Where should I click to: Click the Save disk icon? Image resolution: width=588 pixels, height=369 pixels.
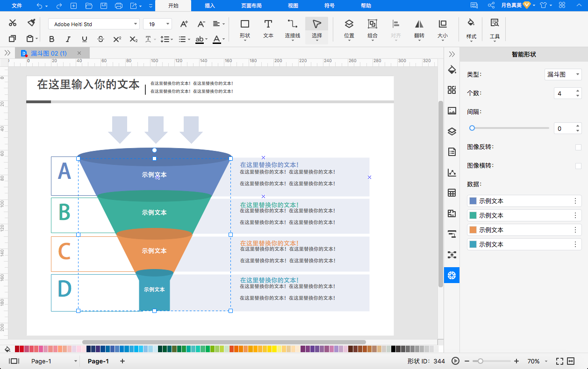point(104,6)
